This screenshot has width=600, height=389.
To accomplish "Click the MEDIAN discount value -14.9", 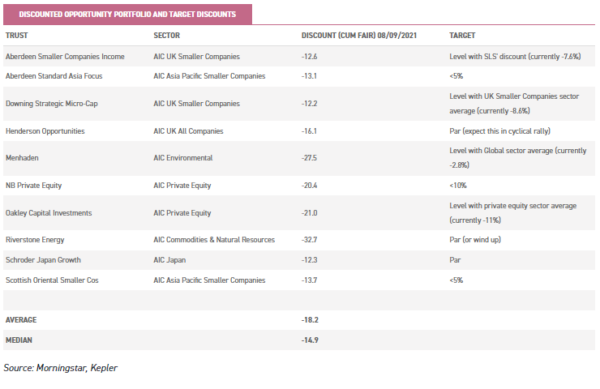I will coord(310,340).
